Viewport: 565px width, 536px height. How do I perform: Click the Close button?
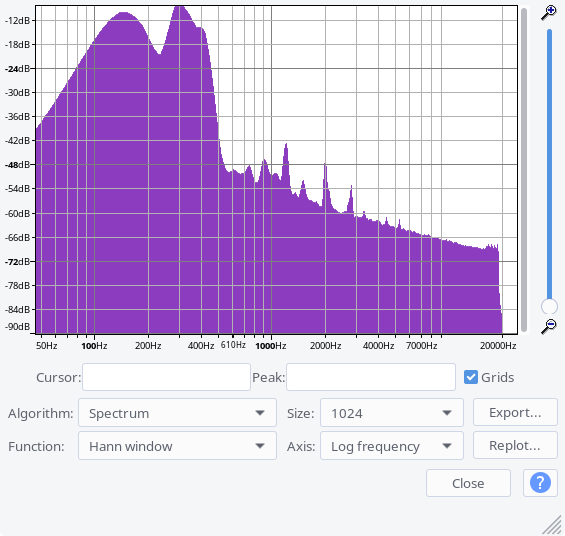click(468, 483)
